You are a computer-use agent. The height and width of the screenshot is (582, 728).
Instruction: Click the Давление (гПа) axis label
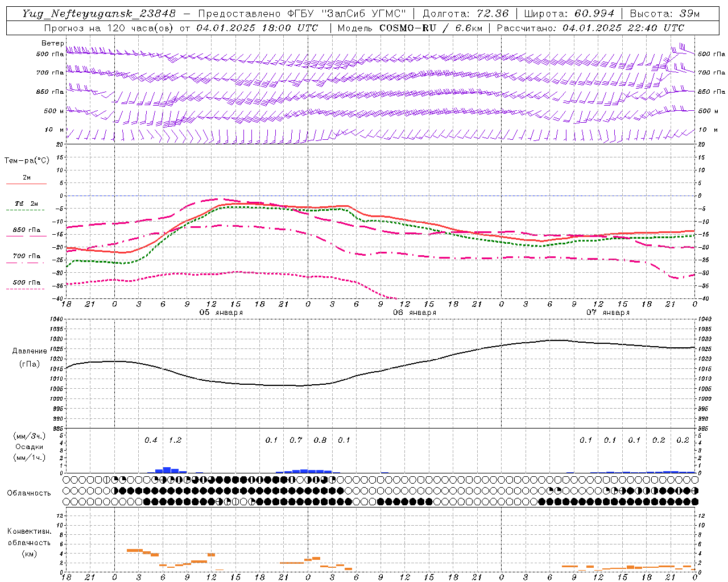pyautogui.click(x=30, y=357)
